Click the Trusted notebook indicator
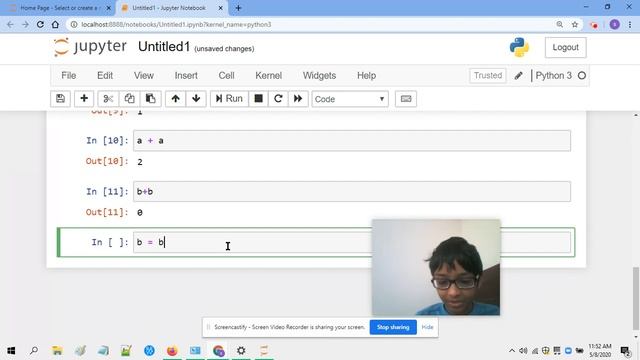 488,76
